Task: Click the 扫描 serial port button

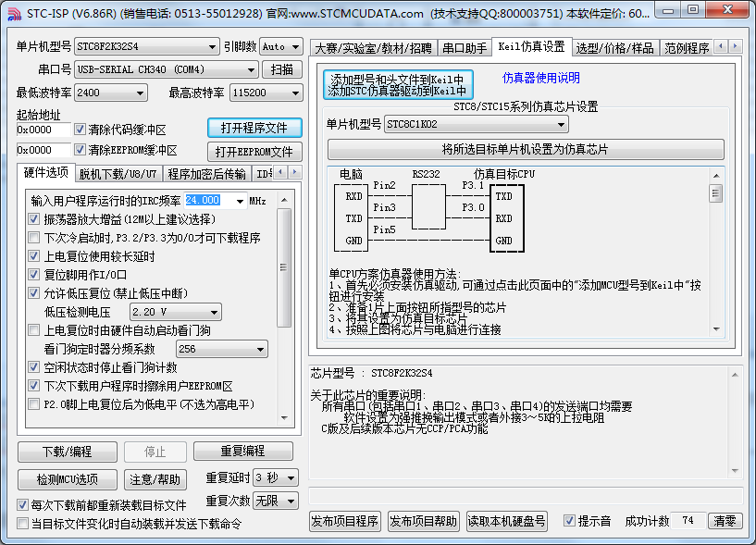Action: tap(282, 70)
